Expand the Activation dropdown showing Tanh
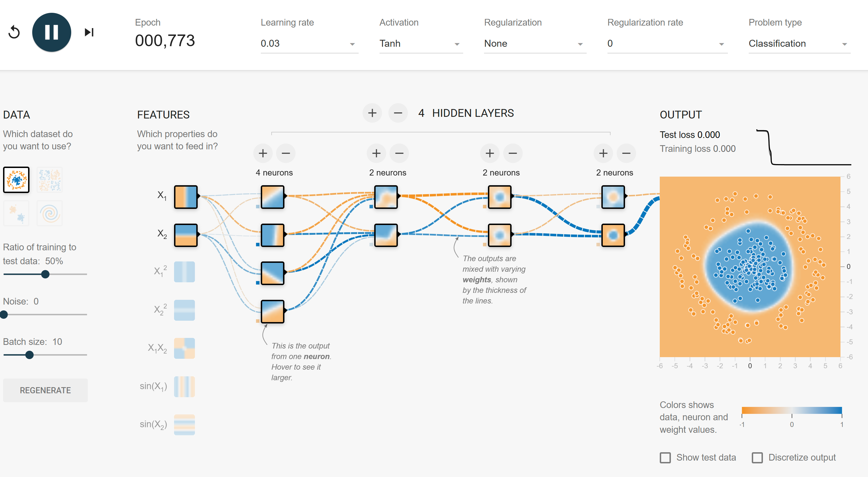Image resolution: width=868 pixels, height=477 pixels. [x=421, y=44]
